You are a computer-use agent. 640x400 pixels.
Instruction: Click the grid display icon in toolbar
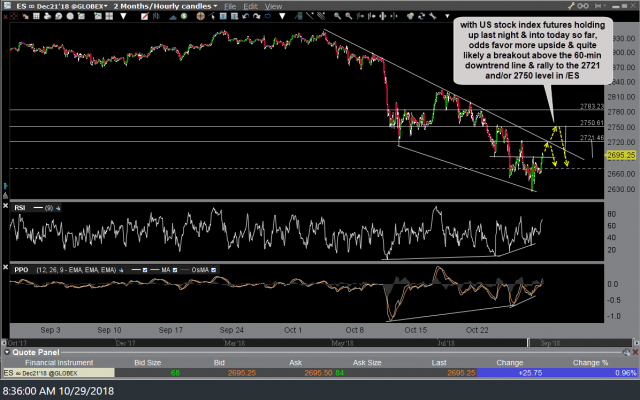(x=36, y=16)
